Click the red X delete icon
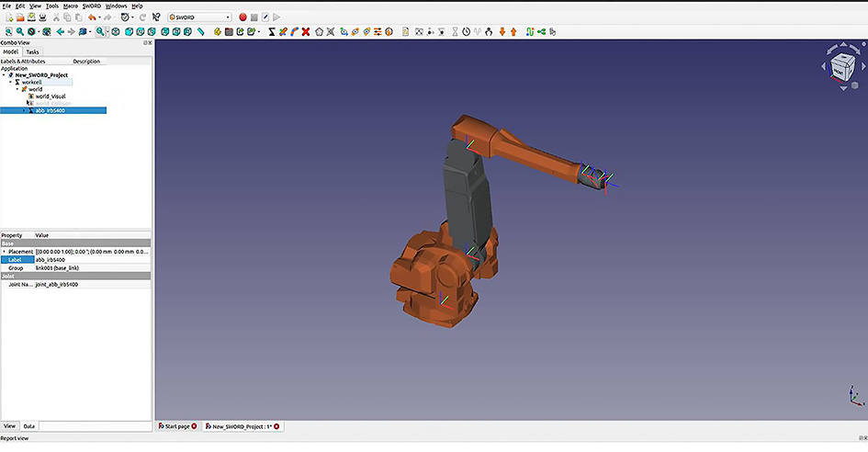 point(305,32)
